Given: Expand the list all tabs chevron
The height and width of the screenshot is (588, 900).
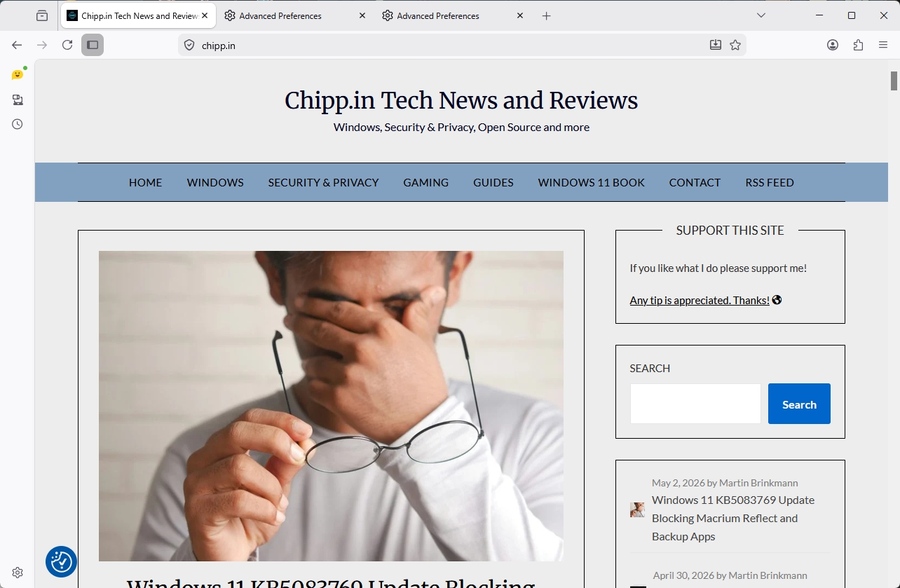Looking at the screenshot, I should pyautogui.click(x=761, y=15).
